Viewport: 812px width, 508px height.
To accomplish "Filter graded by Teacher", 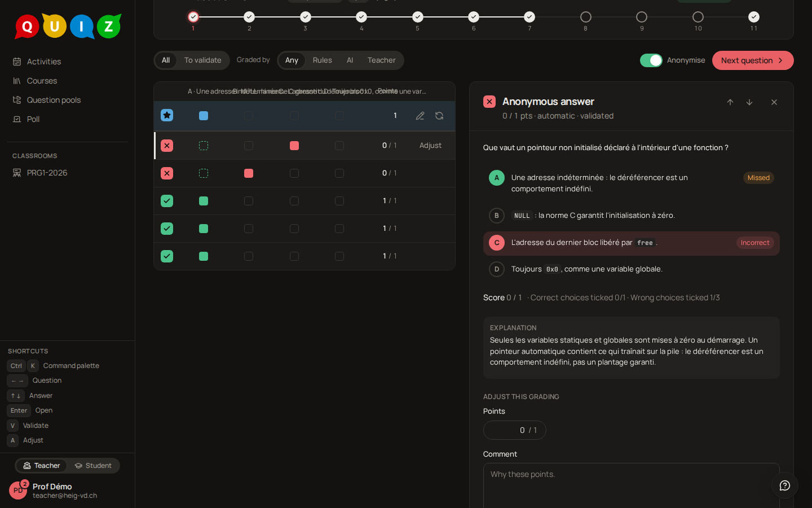I will point(382,60).
